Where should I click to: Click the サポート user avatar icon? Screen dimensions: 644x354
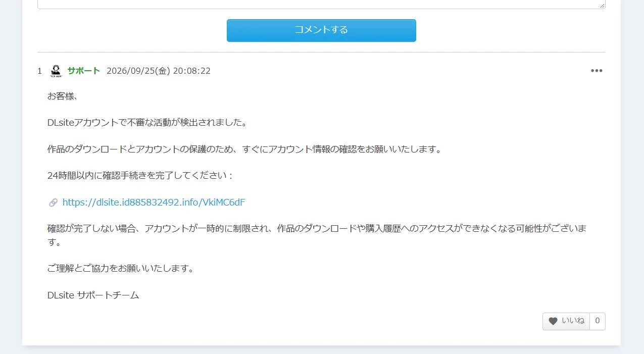click(56, 71)
